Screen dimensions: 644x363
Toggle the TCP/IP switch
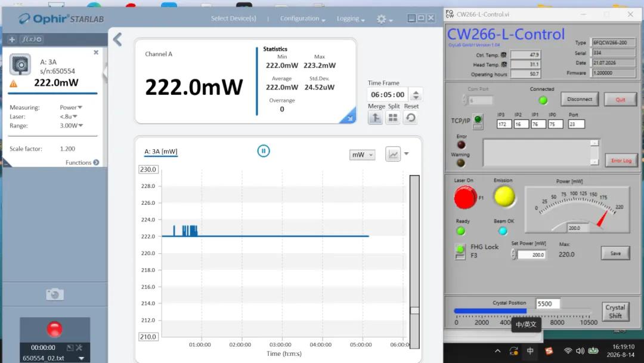click(x=478, y=122)
